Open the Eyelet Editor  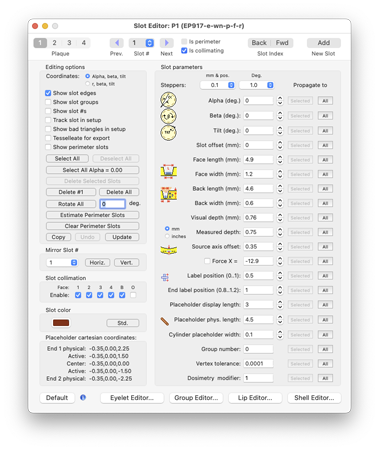[x=132, y=398]
